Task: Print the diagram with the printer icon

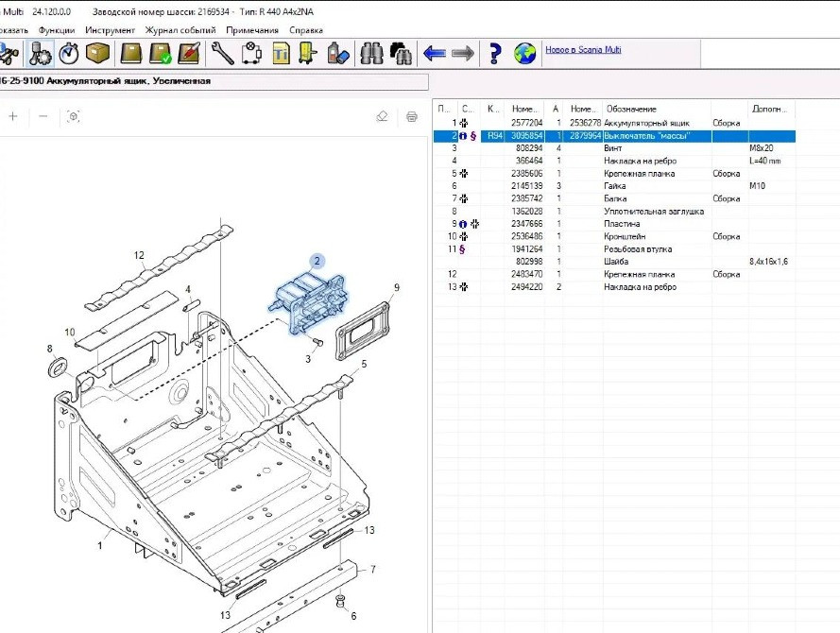Action: click(x=412, y=116)
